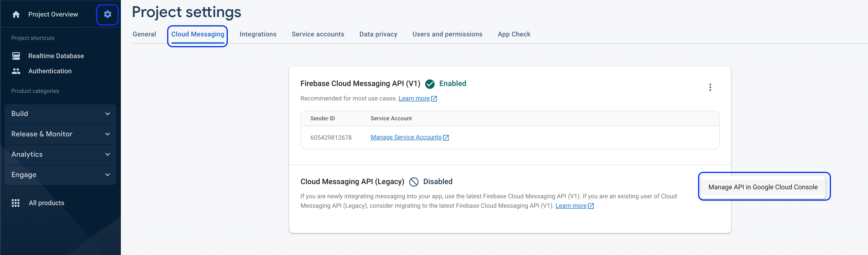Open the App Check tab
Screen dimensions: 868x255
(x=514, y=34)
